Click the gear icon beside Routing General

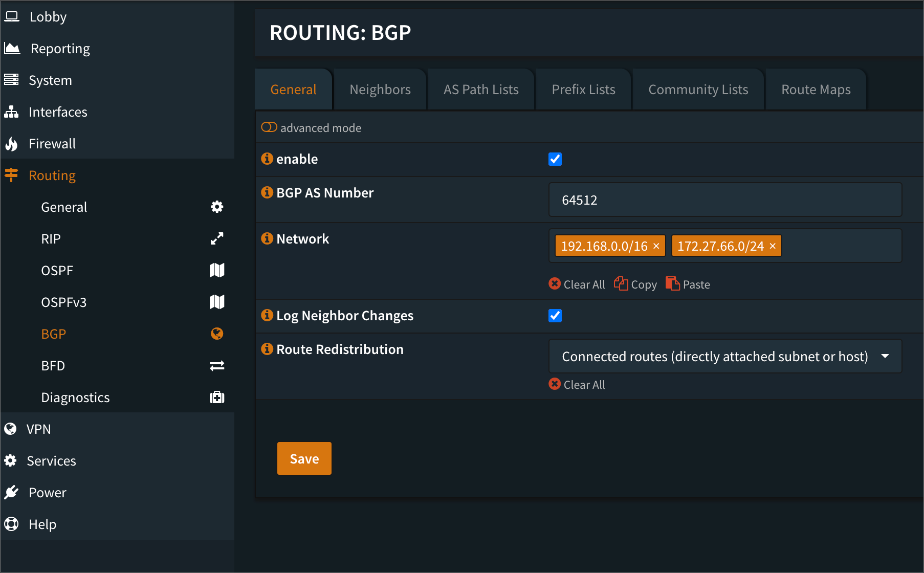217,207
